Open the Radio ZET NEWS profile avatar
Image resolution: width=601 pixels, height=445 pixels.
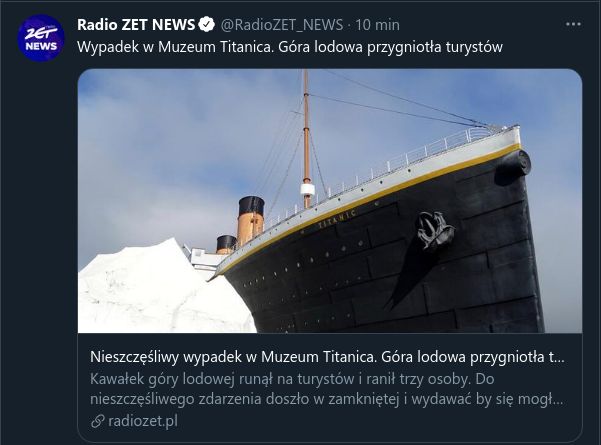click(41, 38)
